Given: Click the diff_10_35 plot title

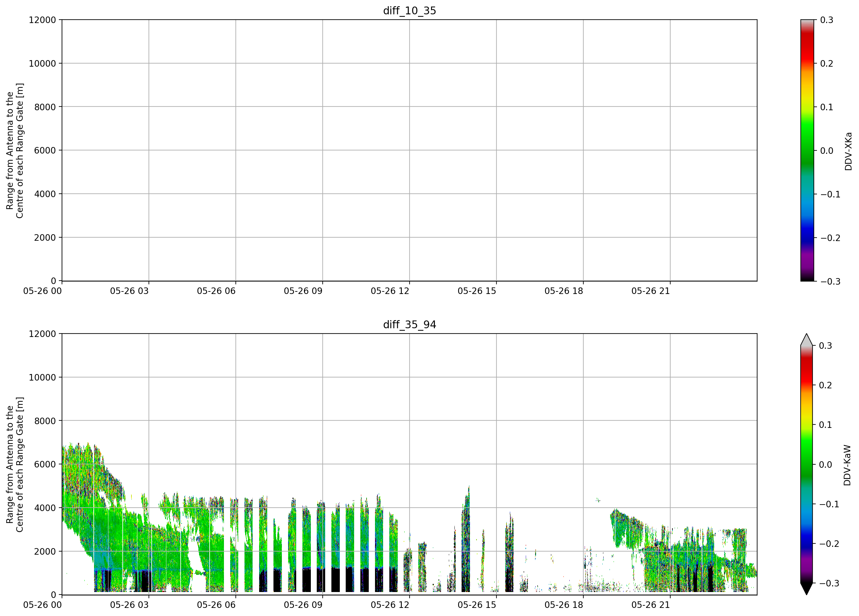Looking at the screenshot, I should [x=410, y=11].
